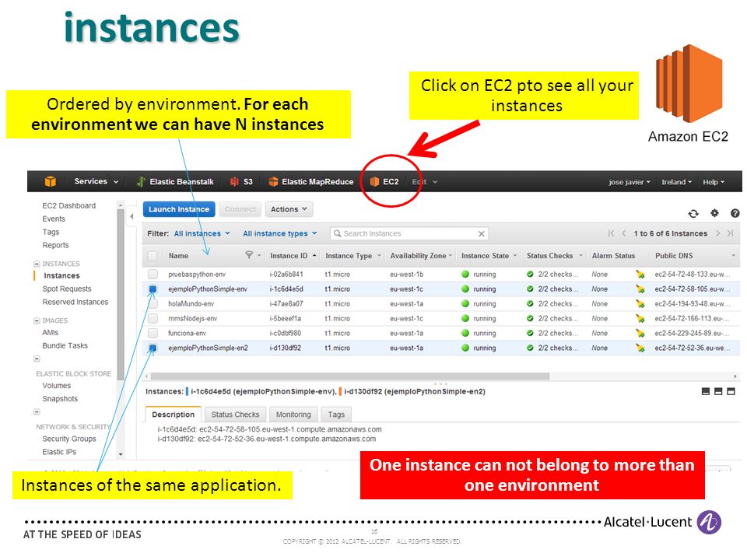
Task: Open Volumes in the sidebar
Action: click(x=56, y=386)
